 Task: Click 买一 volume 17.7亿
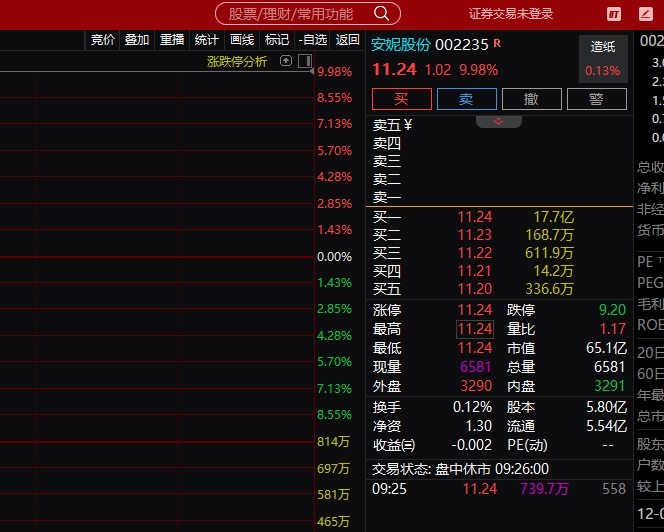[553, 217]
